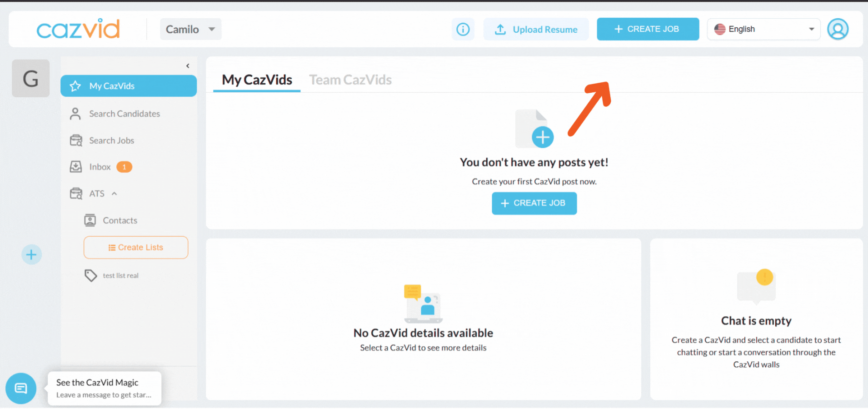
Task: Click the No CazVid details illustration icon
Action: (423, 304)
